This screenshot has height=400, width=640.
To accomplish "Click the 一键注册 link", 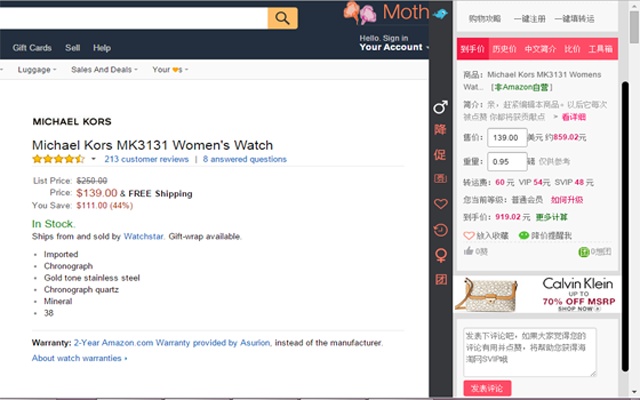I will click(529, 19).
